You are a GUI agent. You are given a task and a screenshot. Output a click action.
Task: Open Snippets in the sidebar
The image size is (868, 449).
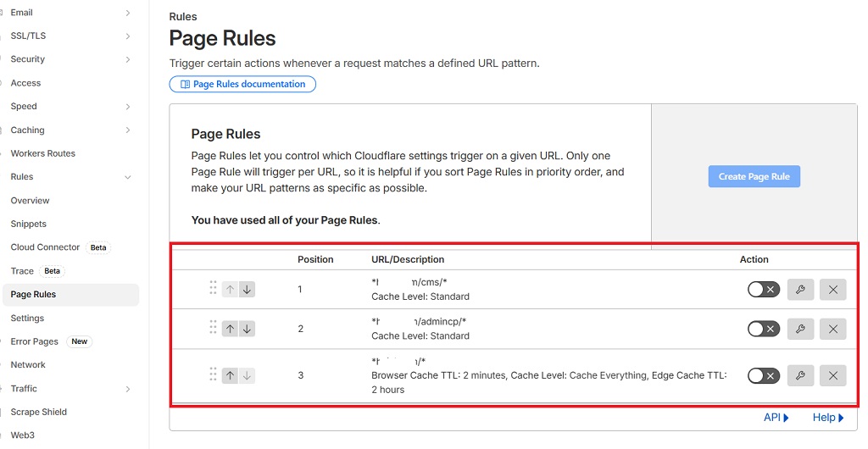click(29, 224)
